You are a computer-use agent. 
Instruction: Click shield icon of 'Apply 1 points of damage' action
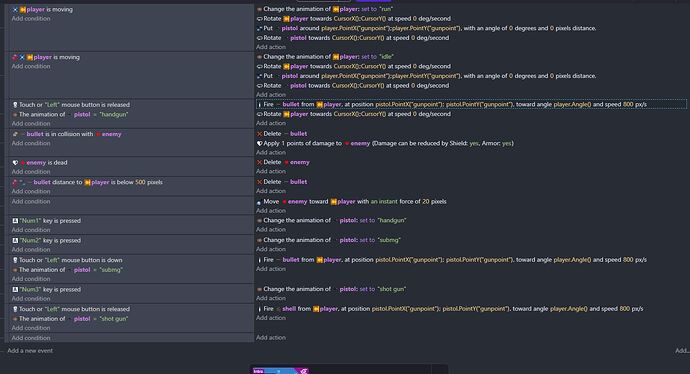tap(260, 143)
